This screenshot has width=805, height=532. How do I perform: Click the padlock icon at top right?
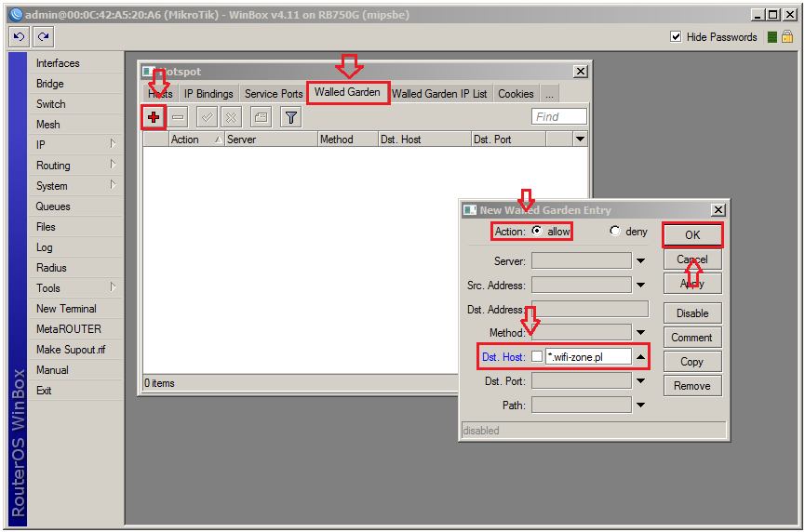[x=787, y=37]
